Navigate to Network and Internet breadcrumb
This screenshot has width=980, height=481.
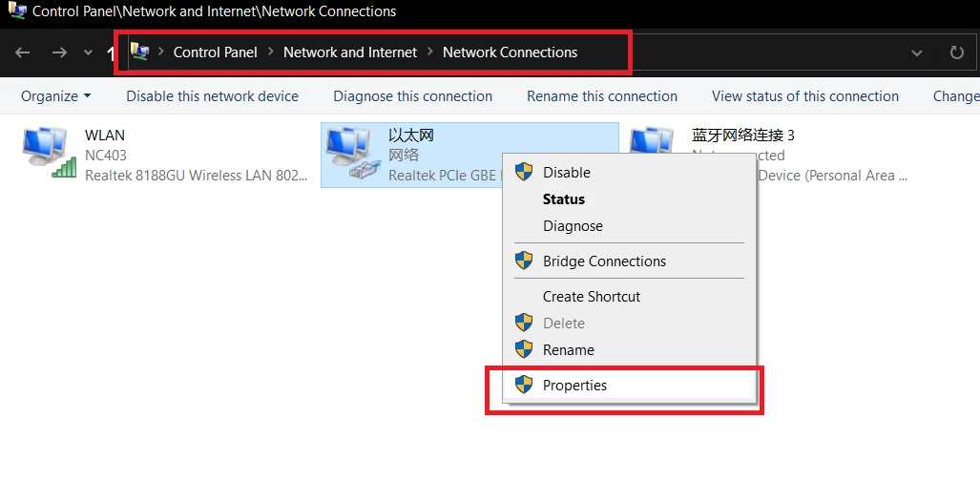[x=350, y=52]
